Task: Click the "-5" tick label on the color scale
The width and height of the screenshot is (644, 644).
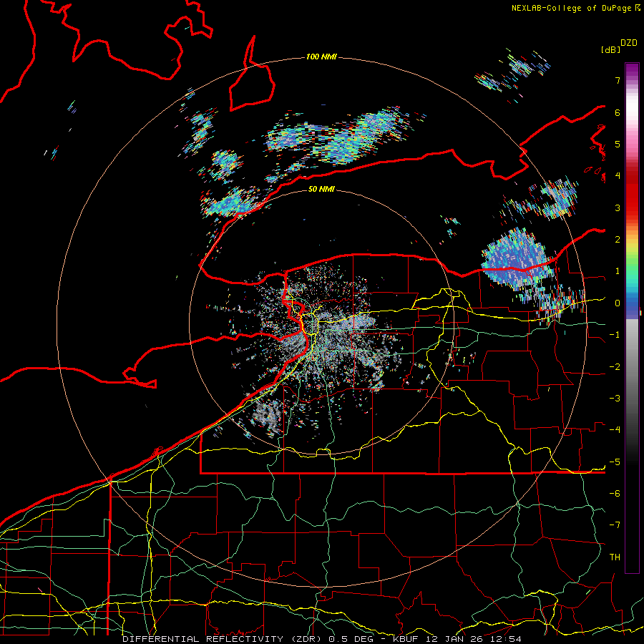Action: coord(615,462)
